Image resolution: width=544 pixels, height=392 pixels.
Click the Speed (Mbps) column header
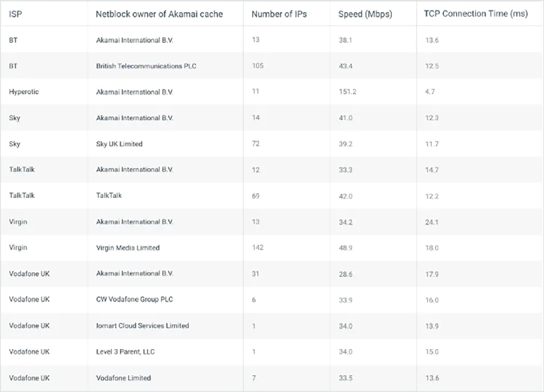pyautogui.click(x=364, y=14)
